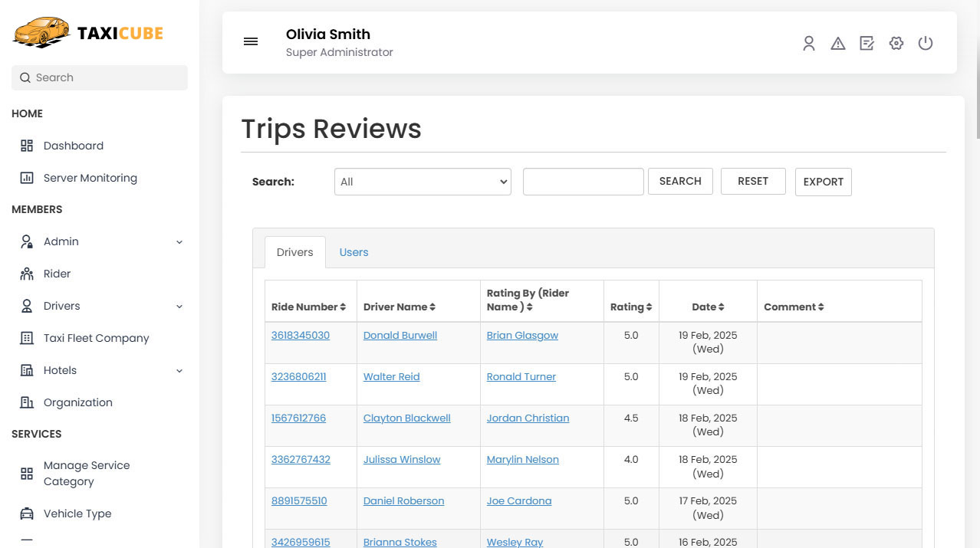Switch to the Users tab

pyautogui.click(x=354, y=252)
